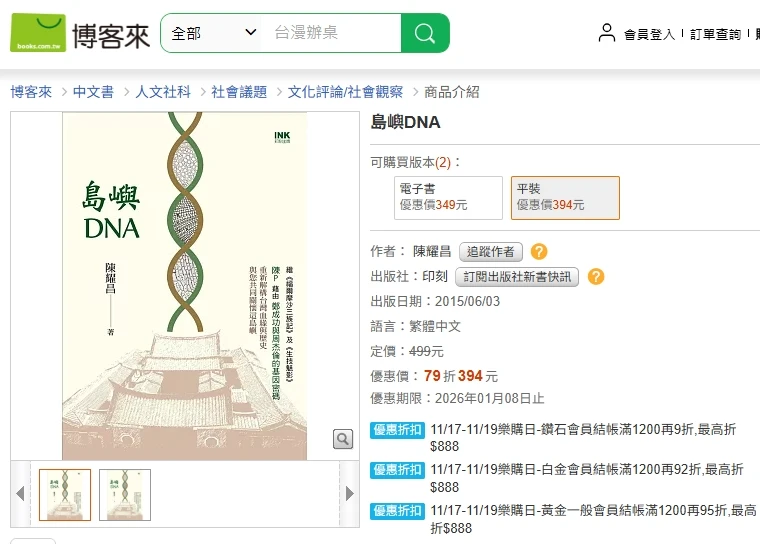
Task: Select the first book cover thumbnail
Action: click(65, 495)
